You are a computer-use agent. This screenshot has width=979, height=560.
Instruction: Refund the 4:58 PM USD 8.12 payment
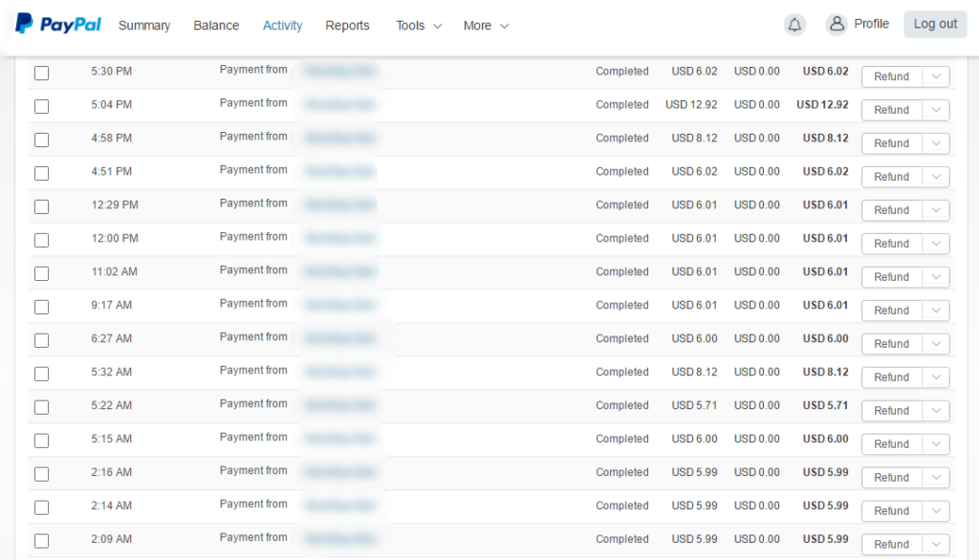(891, 143)
